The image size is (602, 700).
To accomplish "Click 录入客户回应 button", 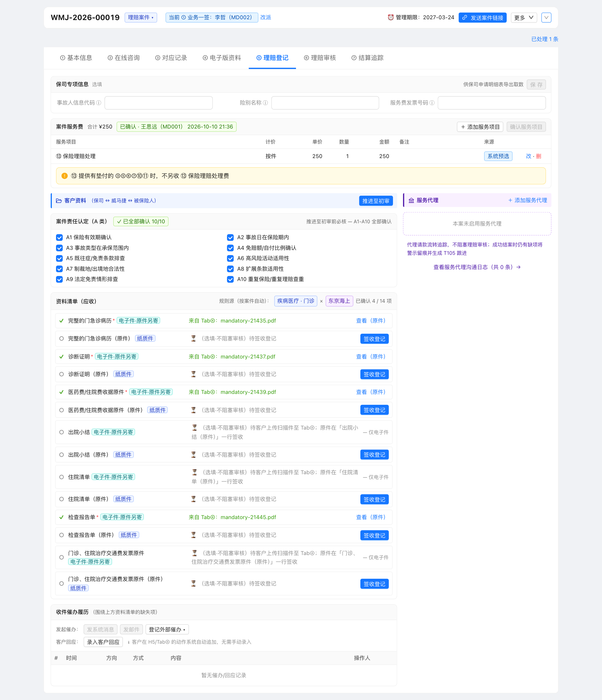I will (103, 642).
